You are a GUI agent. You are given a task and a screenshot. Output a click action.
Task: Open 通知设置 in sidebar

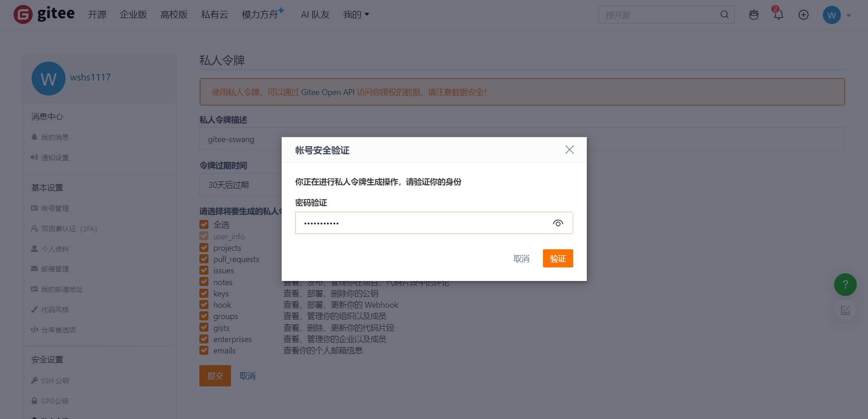click(x=50, y=157)
